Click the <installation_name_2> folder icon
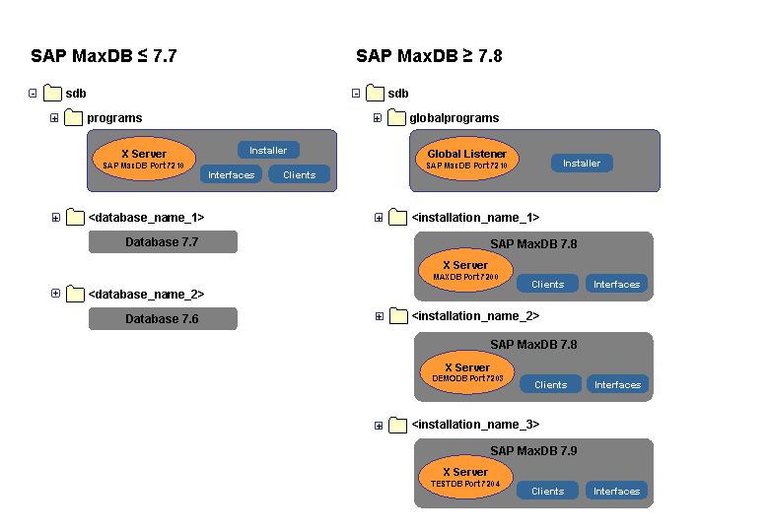 [398, 315]
